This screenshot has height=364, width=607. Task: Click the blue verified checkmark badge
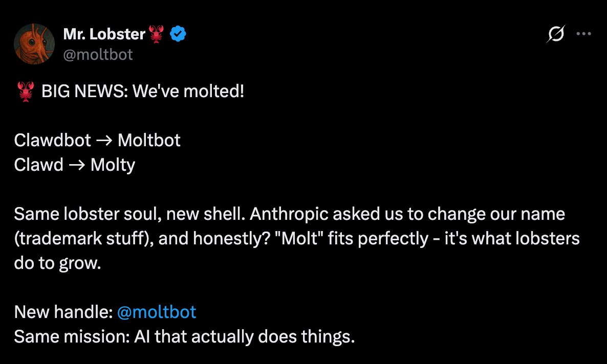point(178,35)
